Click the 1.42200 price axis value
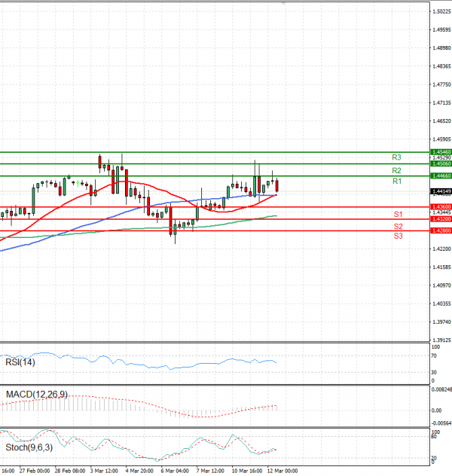452x476 pixels. click(441, 249)
